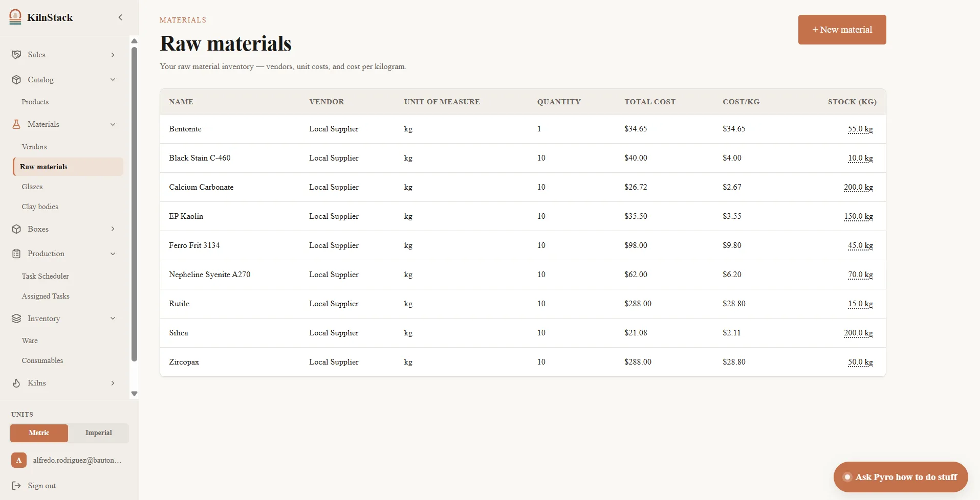Click the sidebar scrollbar down arrow
Viewport: 980px width, 500px height.
pyautogui.click(x=134, y=394)
